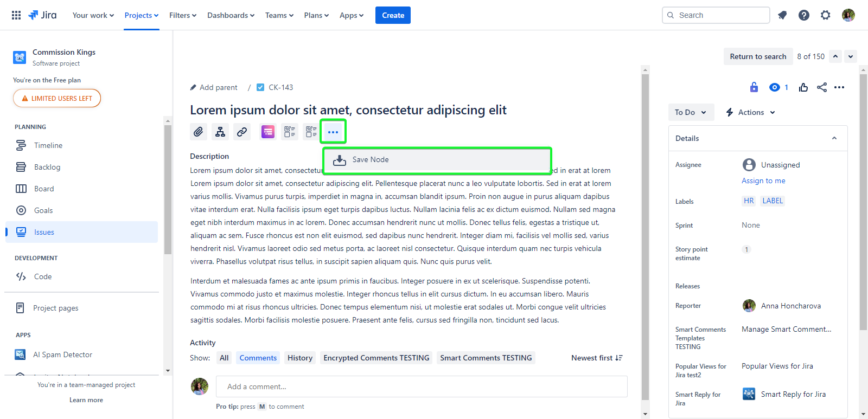This screenshot has height=419, width=868.
Task: Switch to the History activity tab
Action: pyautogui.click(x=299, y=358)
